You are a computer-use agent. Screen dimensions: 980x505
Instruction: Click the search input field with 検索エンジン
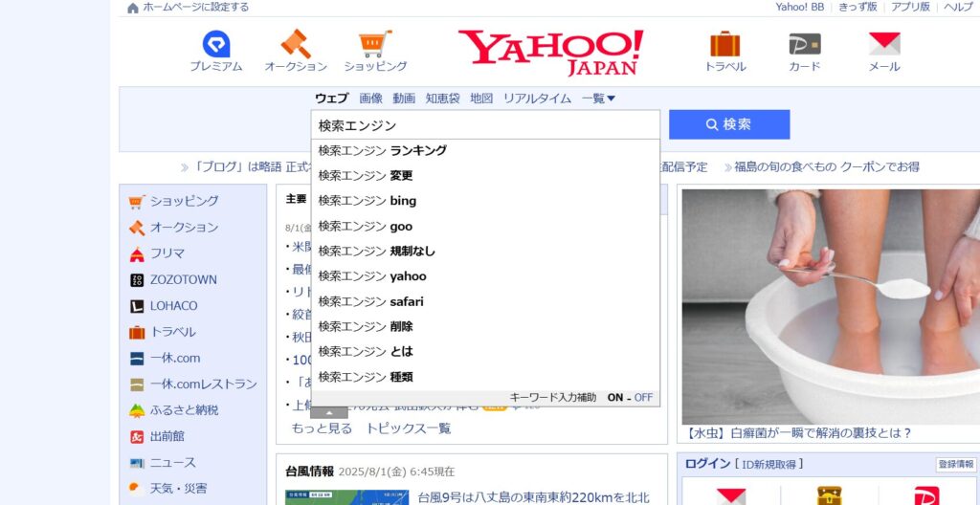tap(485, 125)
